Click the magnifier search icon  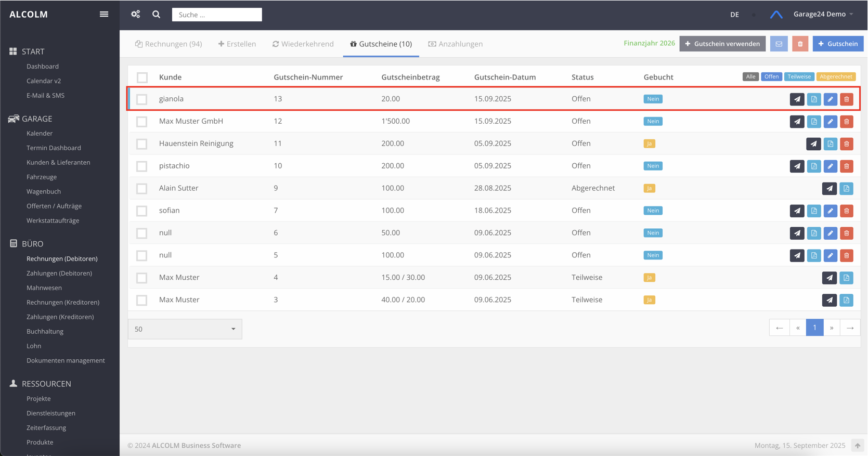(x=156, y=15)
